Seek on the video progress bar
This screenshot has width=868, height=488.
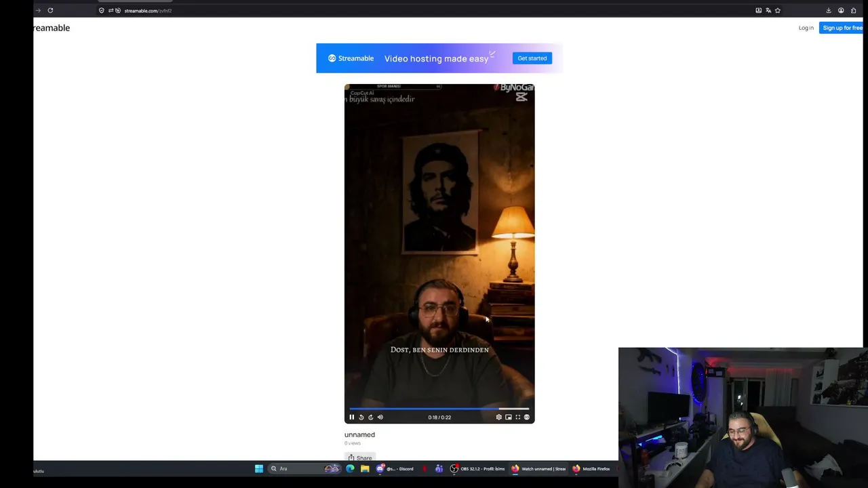tap(439, 409)
